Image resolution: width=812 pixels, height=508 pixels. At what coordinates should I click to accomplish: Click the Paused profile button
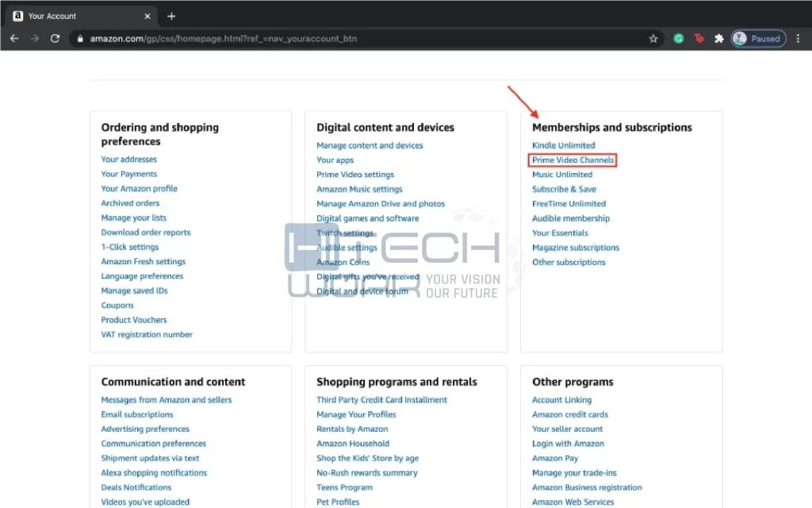click(759, 38)
